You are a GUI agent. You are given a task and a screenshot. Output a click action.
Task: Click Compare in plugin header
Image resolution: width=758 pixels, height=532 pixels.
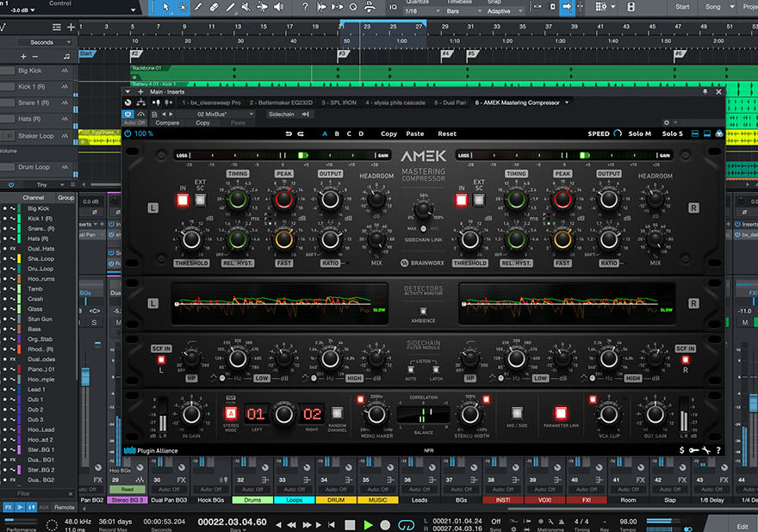pos(167,123)
